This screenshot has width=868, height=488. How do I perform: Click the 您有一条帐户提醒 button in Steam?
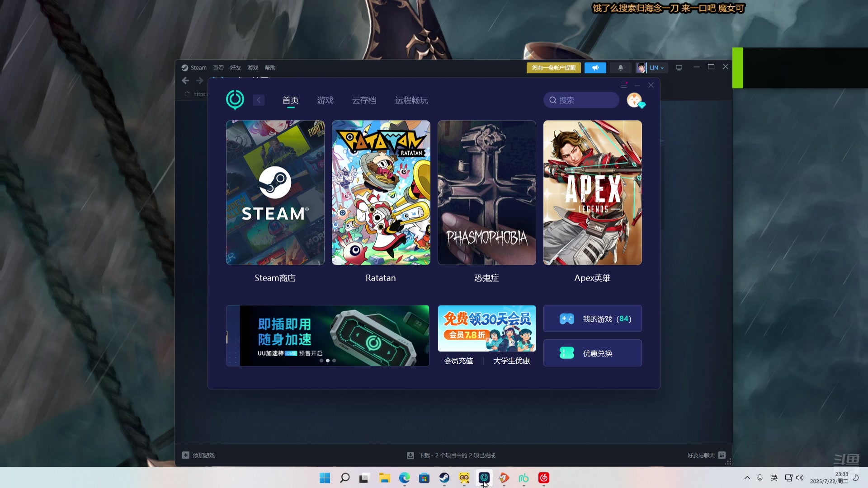pos(554,68)
